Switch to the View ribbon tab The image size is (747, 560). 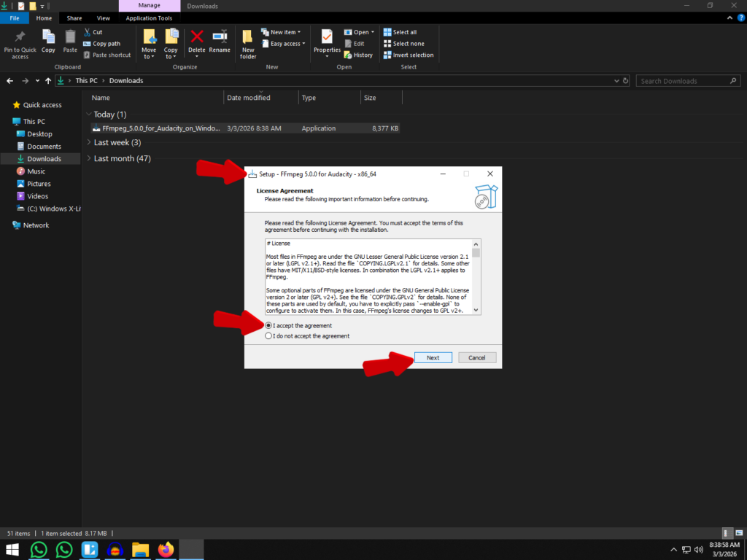click(103, 18)
